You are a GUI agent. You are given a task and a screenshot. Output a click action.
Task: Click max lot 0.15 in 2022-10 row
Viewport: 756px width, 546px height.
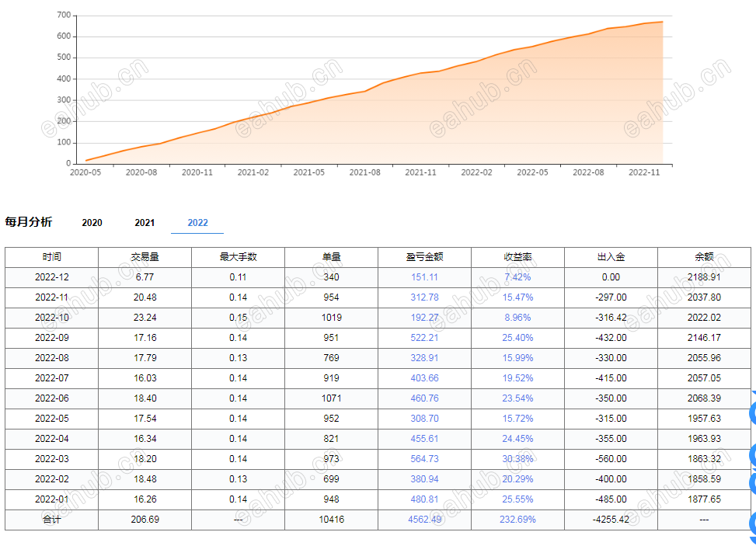[239, 318]
